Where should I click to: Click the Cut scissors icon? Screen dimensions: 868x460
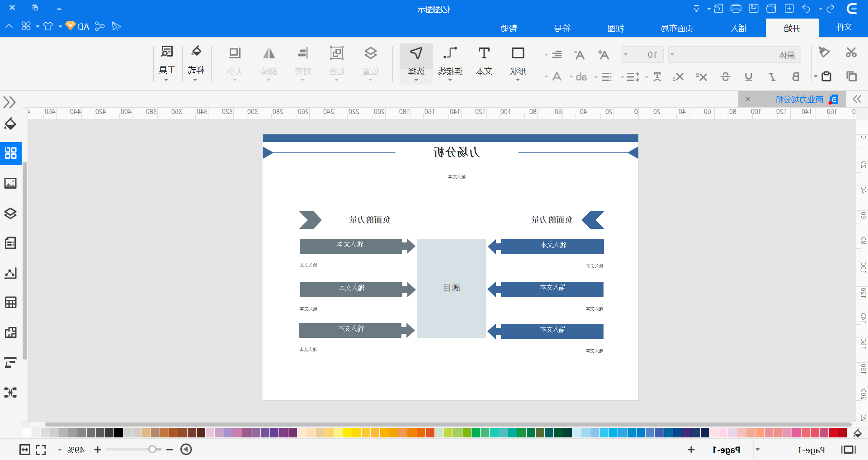pos(851,52)
